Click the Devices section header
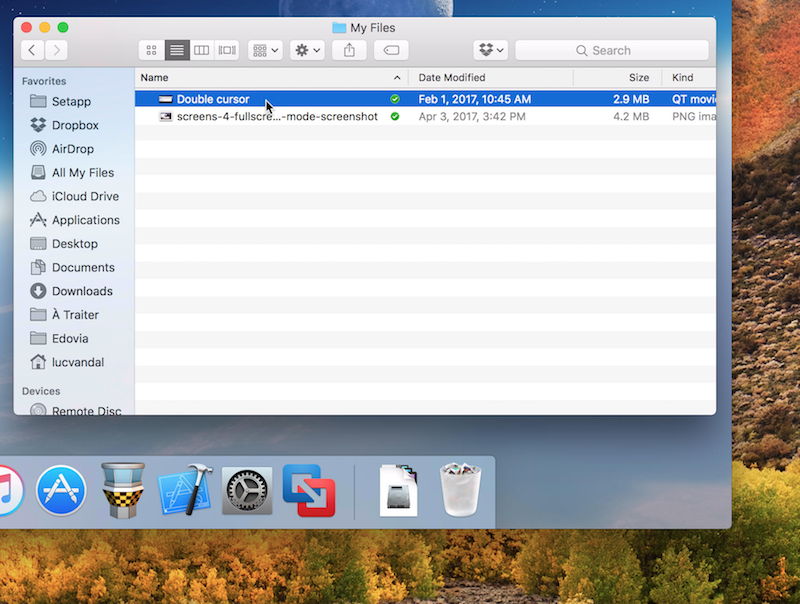Viewport: 800px width, 604px height. point(41,391)
